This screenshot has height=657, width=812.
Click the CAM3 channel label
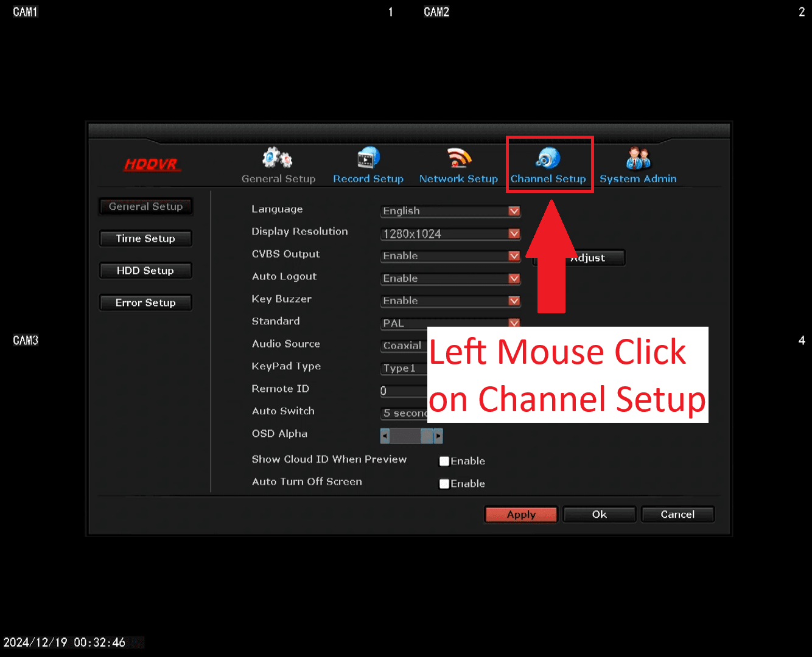[26, 341]
